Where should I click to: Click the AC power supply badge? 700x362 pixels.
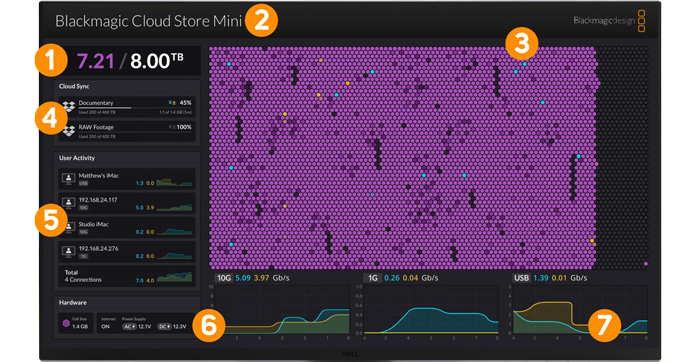click(x=129, y=327)
